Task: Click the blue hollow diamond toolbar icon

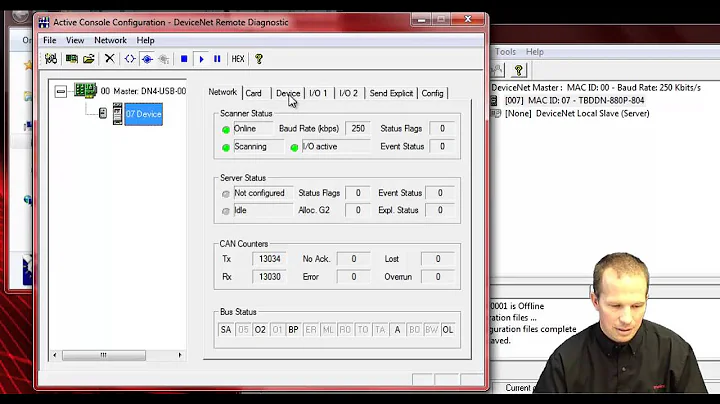Action: [x=130, y=59]
